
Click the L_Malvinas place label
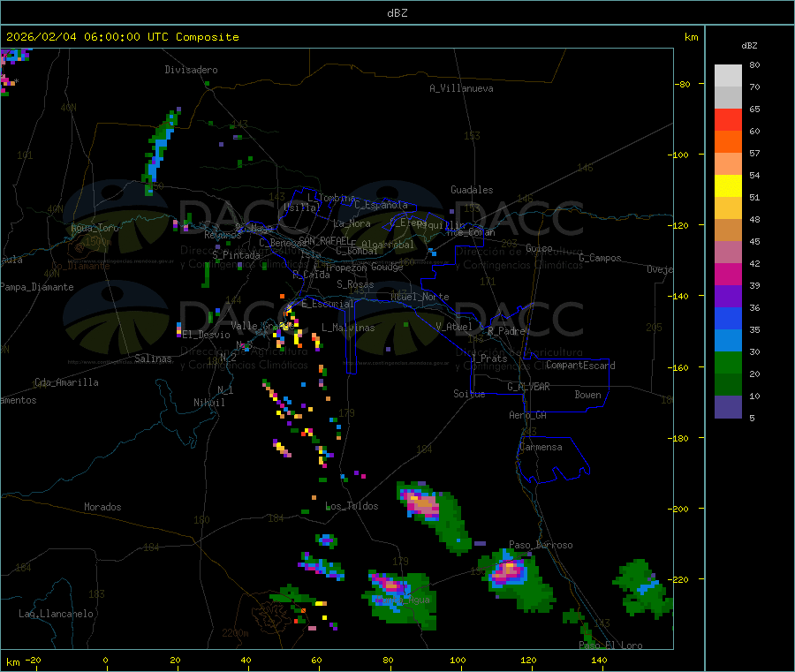pyautogui.click(x=348, y=328)
